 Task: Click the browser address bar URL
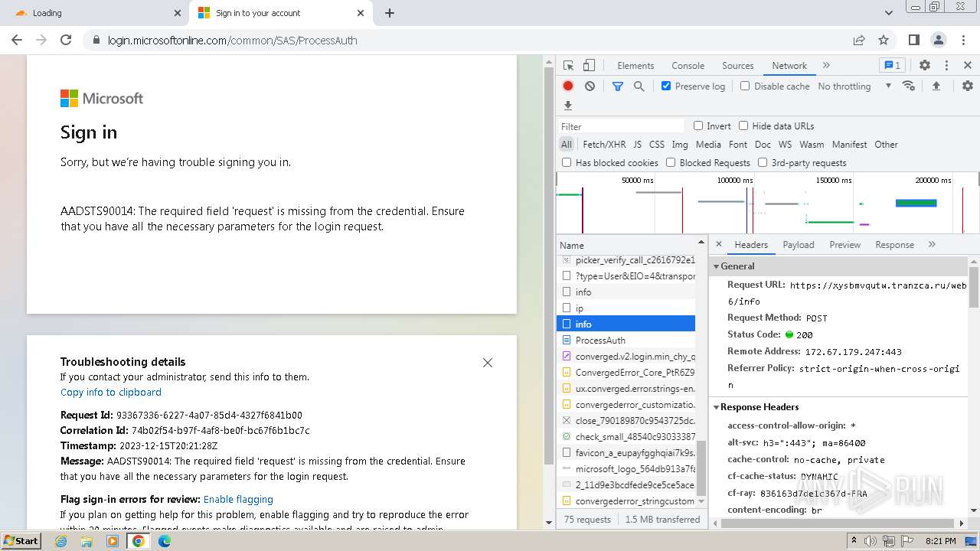click(233, 41)
